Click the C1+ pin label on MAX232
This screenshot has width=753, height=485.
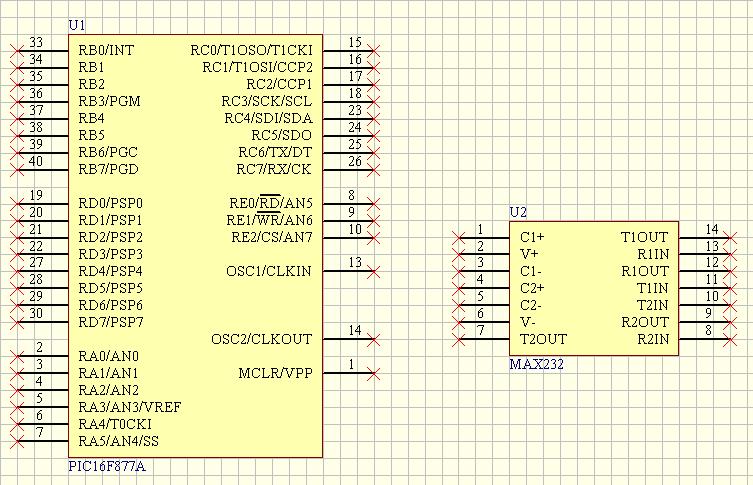click(532, 237)
